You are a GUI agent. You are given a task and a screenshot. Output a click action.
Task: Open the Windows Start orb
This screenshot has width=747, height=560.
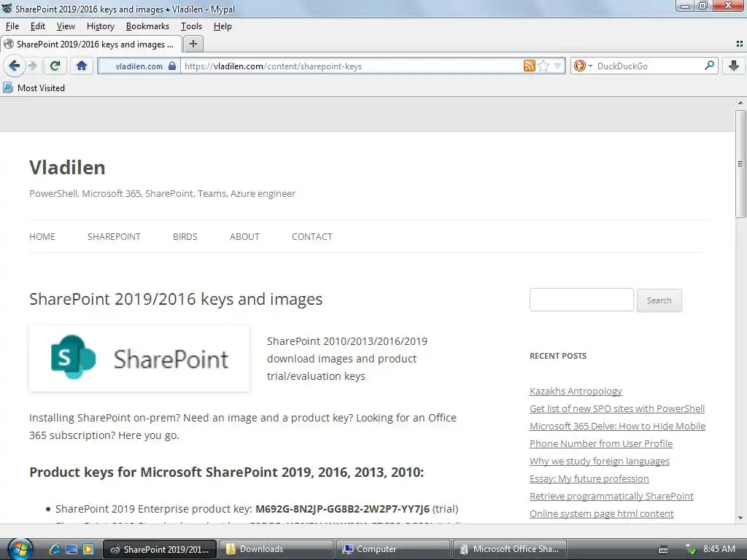click(19, 549)
